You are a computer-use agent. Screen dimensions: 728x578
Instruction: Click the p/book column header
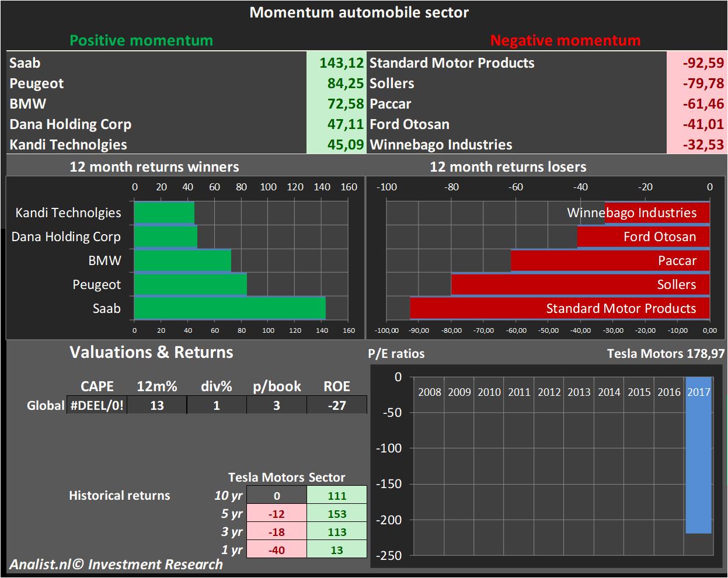pyautogui.click(x=277, y=387)
